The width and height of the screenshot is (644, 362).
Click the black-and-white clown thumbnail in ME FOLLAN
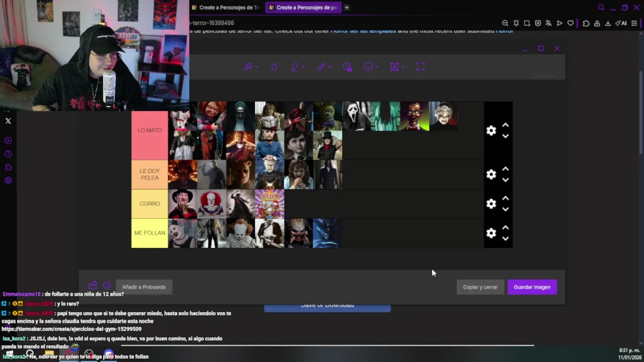[183, 233]
